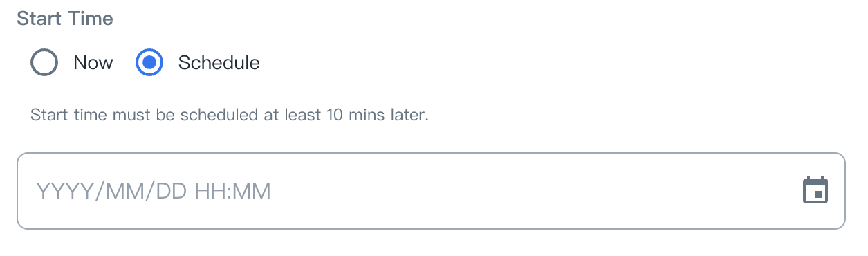Screen dimensions: 868x256
Task: Focus the start time date field
Action: coord(431,191)
